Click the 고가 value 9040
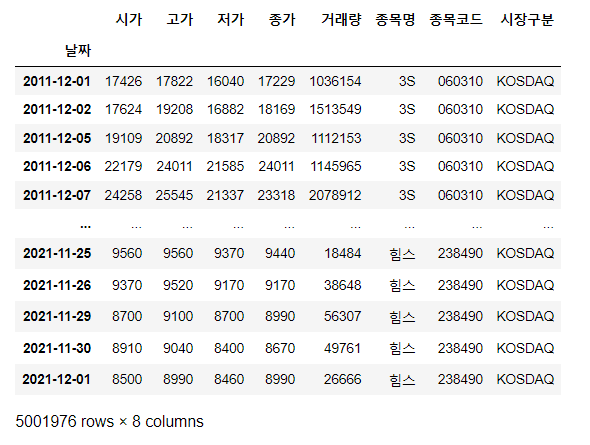590x445 pixels. [178, 348]
